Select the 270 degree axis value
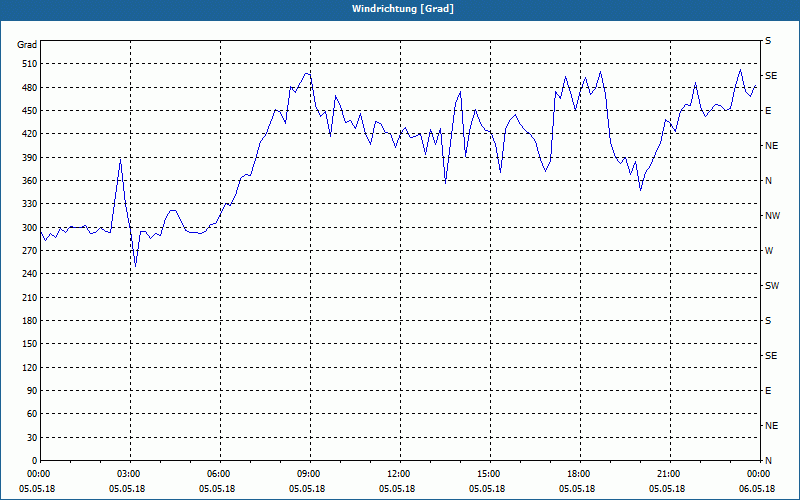800x500 pixels. coord(30,251)
